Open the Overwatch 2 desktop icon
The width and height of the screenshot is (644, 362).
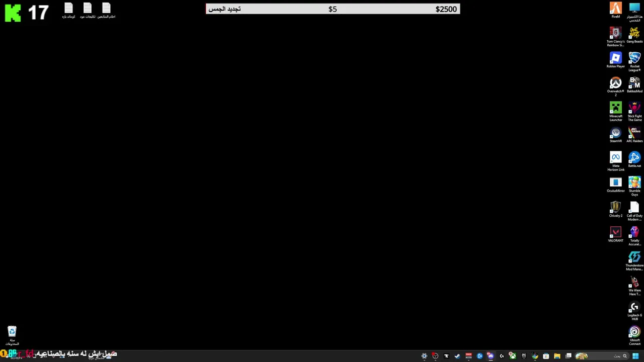(x=615, y=86)
